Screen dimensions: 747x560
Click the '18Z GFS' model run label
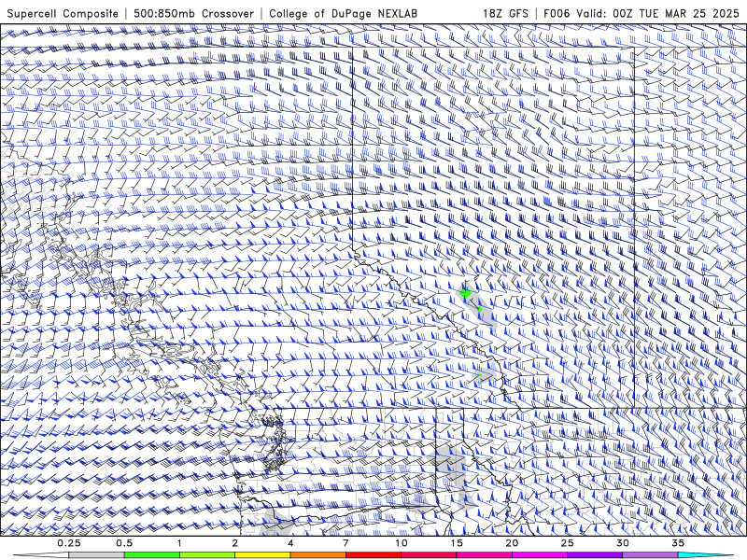tap(505, 13)
